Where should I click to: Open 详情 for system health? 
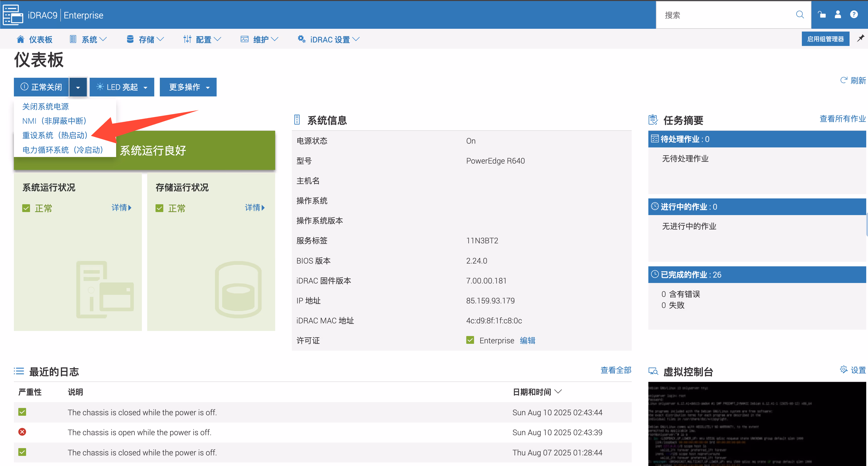pos(122,208)
